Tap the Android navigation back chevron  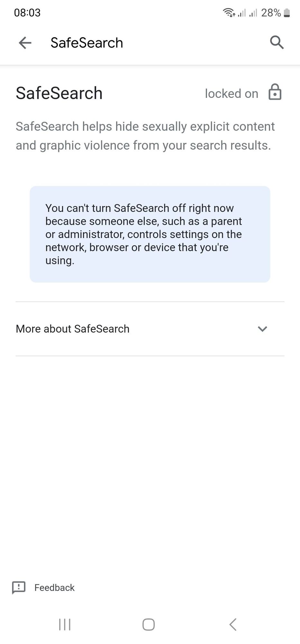click(x=233, y=624)
